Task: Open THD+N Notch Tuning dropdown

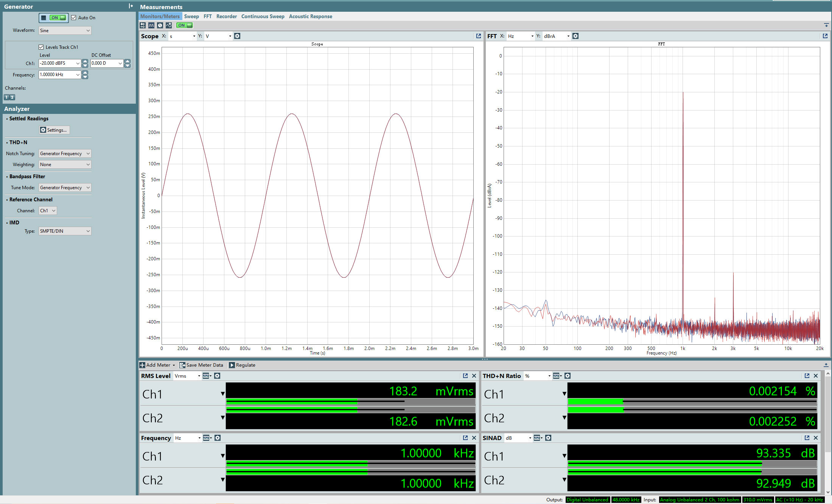Action: (65, 154)
